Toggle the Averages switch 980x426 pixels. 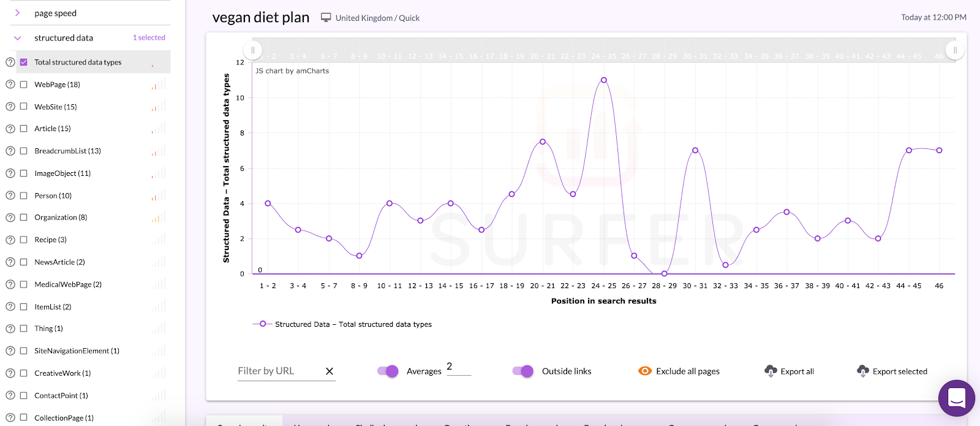[x=388, y=371]
